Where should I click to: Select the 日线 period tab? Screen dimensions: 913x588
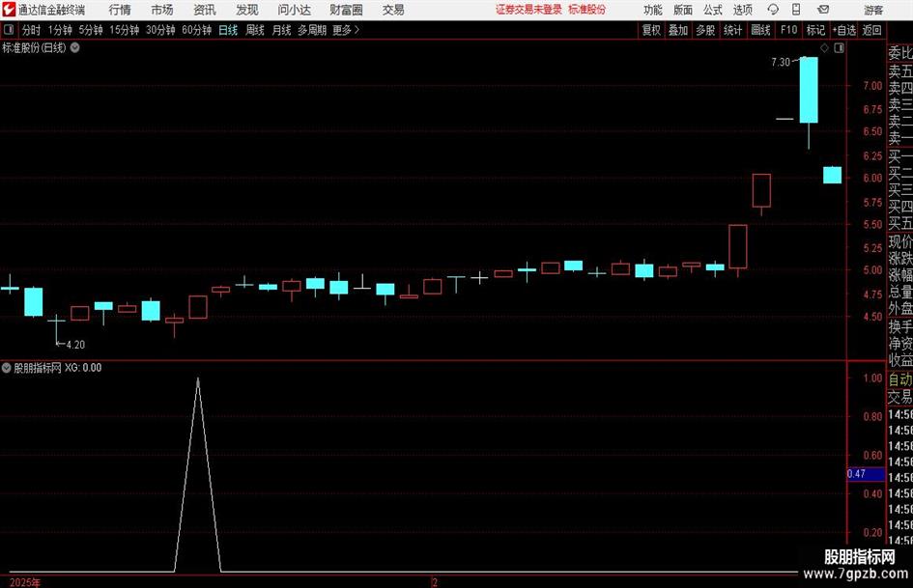click(x=228, y=30)
